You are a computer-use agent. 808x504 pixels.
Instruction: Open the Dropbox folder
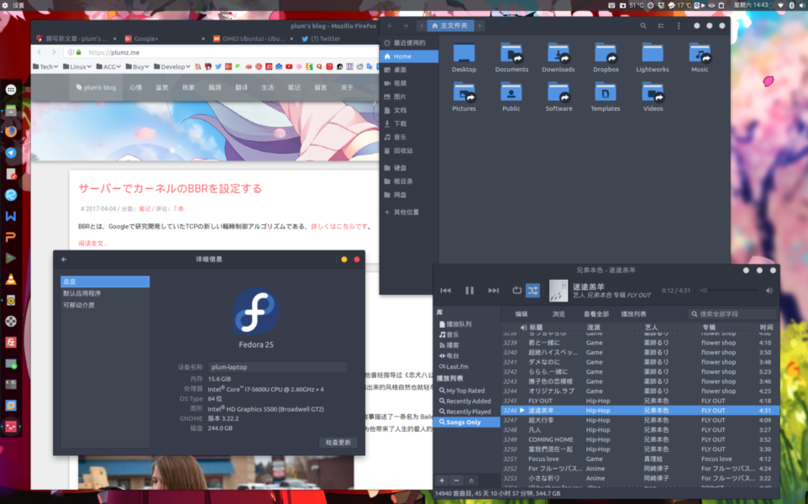click(605, 57)
